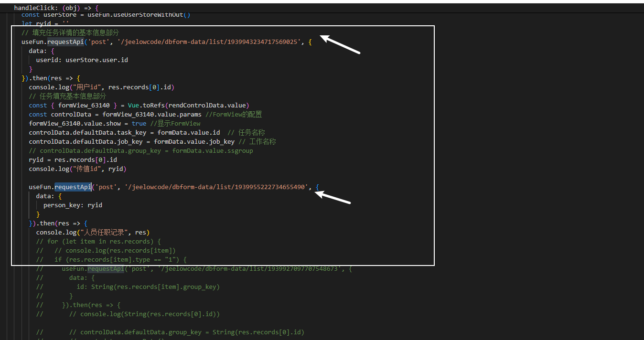Click the API path string ending in 1939943234717569025
644x340 pixels.
click(209, 42)
